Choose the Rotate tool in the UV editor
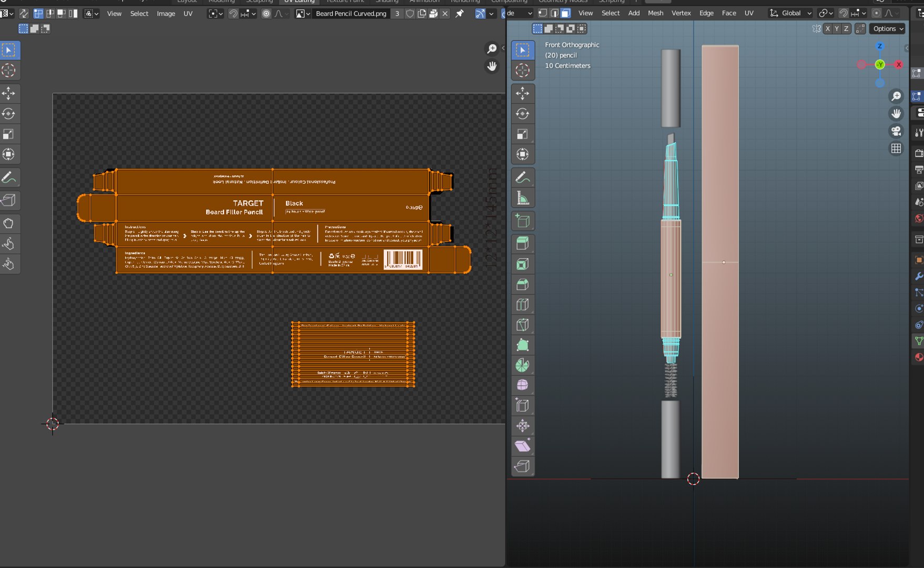 tap(9, 114)
